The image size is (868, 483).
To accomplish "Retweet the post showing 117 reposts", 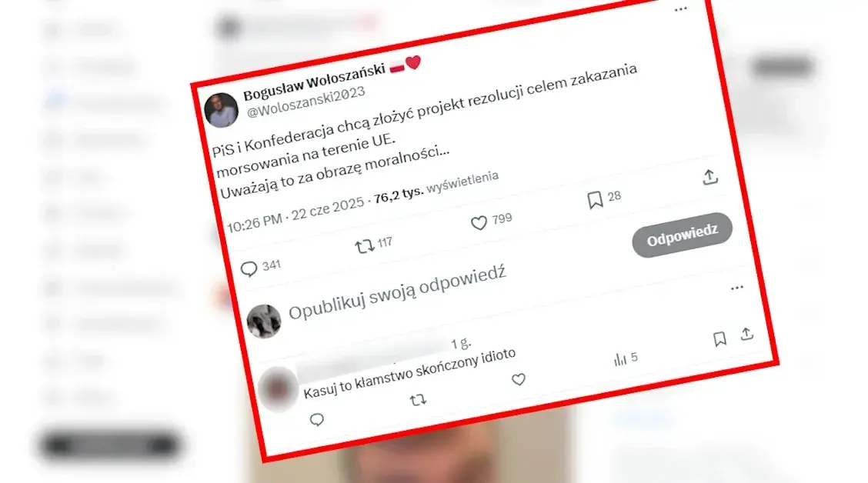I will coord(364,246).
